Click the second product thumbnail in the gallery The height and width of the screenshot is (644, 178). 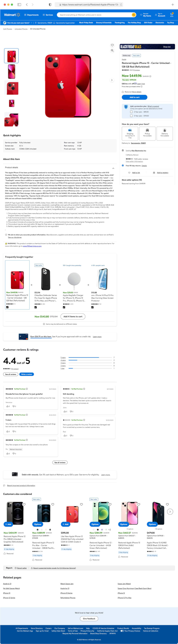pyautogui.click(x=11, y=72)
